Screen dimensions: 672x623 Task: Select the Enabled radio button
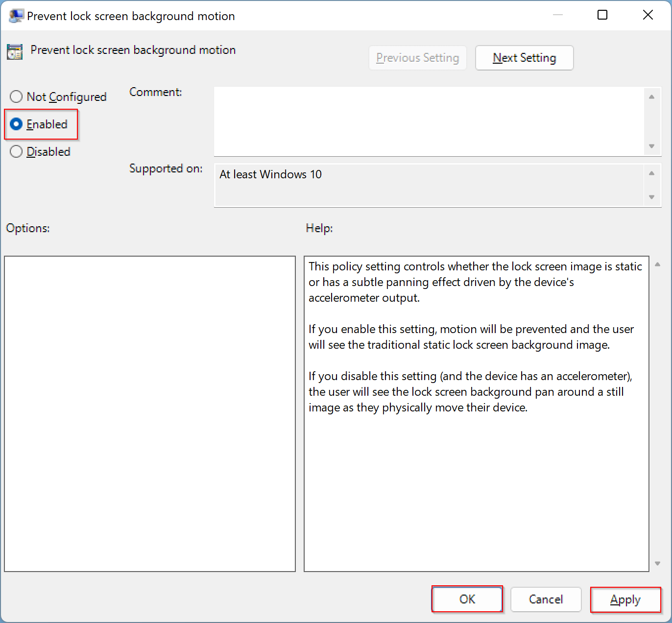(x=16, y=124)
